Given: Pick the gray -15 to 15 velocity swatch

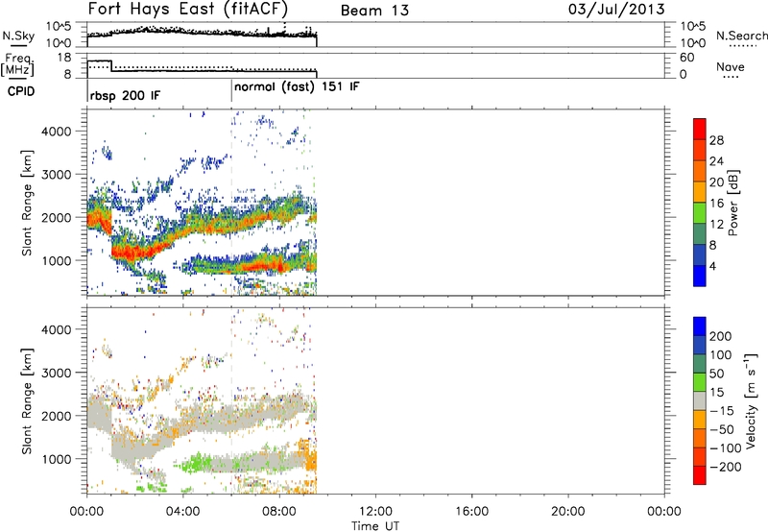Looking at the screenshot, I should (700, 400).
